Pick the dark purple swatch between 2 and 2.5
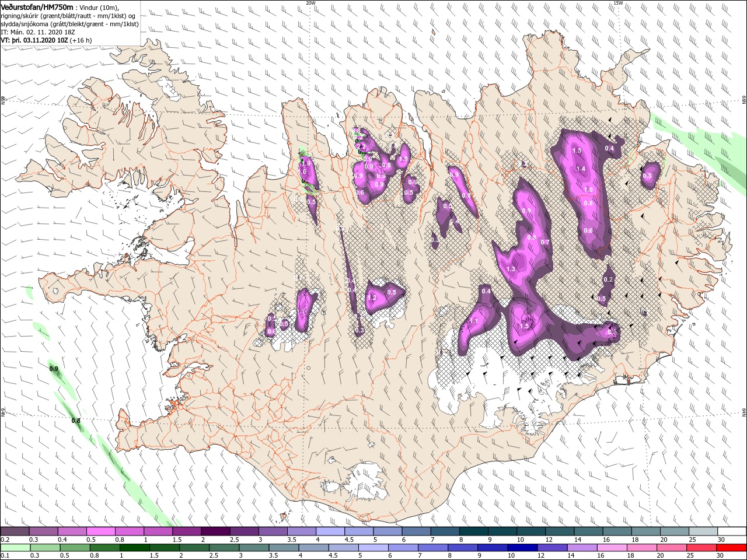This screenshot has height=560, width=747. (x=215, y=531)
